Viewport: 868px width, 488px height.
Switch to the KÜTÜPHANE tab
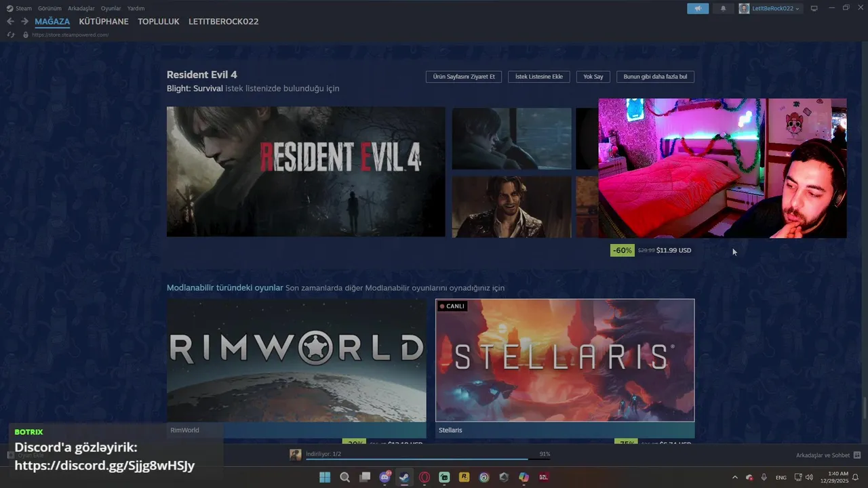[104, 22]
